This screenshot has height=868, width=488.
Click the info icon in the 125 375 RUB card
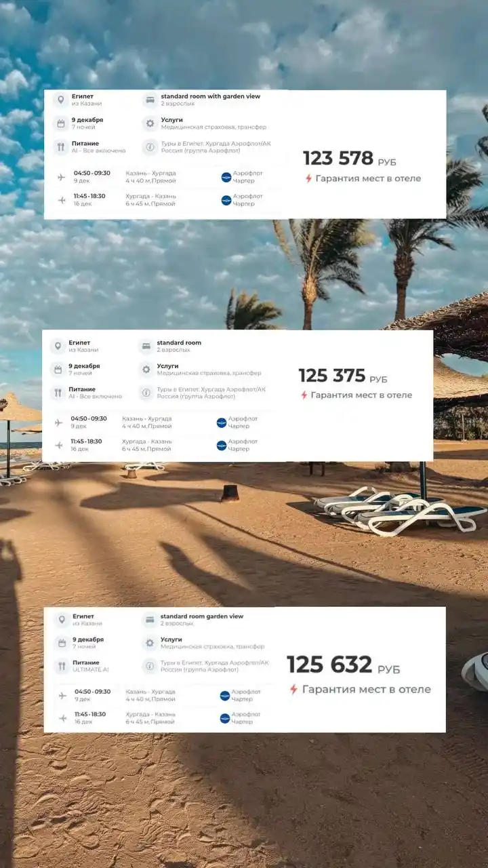146,393
